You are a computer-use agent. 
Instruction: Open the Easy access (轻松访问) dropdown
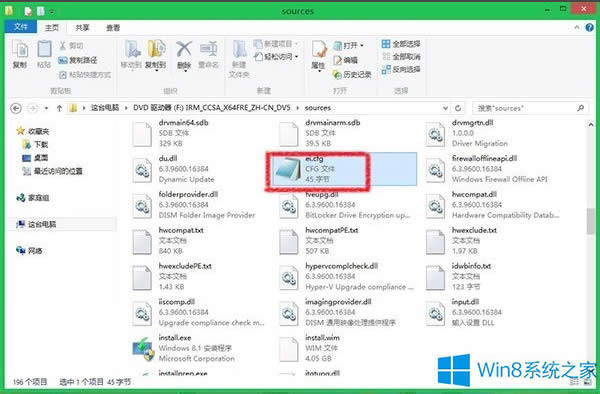tap(276, 57)
